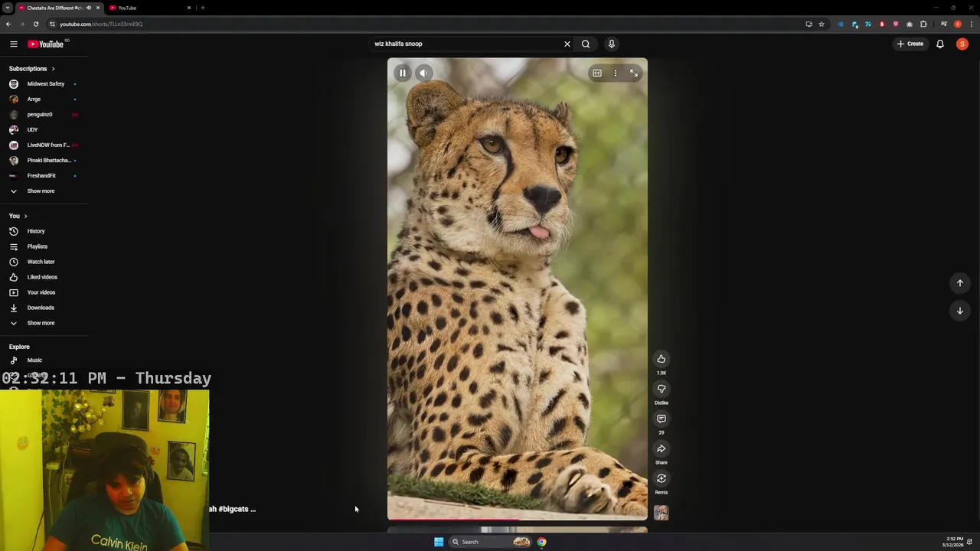Open Your videos
This screenshot has width=980, height=551.
click(41, 292)
